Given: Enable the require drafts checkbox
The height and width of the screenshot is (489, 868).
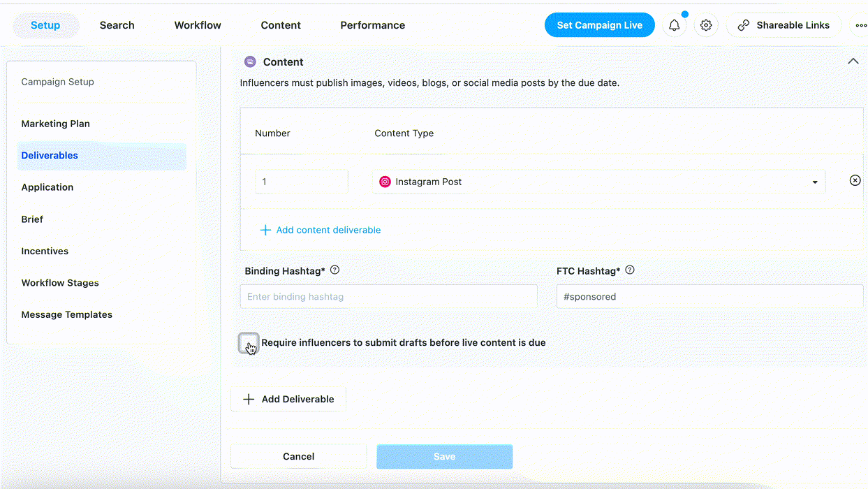Looking at the screenshot, I should pos(249,342).
